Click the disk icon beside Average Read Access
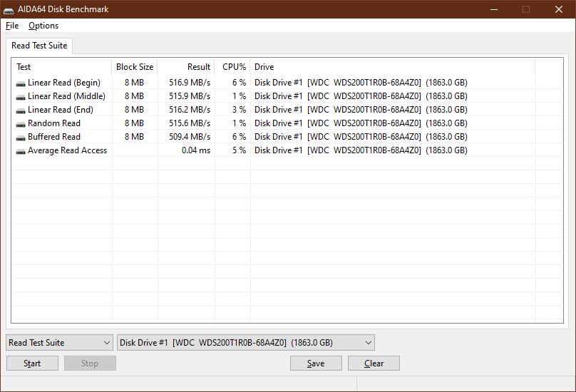This screenshot has height=392, width=576. (x=21, y=152)
